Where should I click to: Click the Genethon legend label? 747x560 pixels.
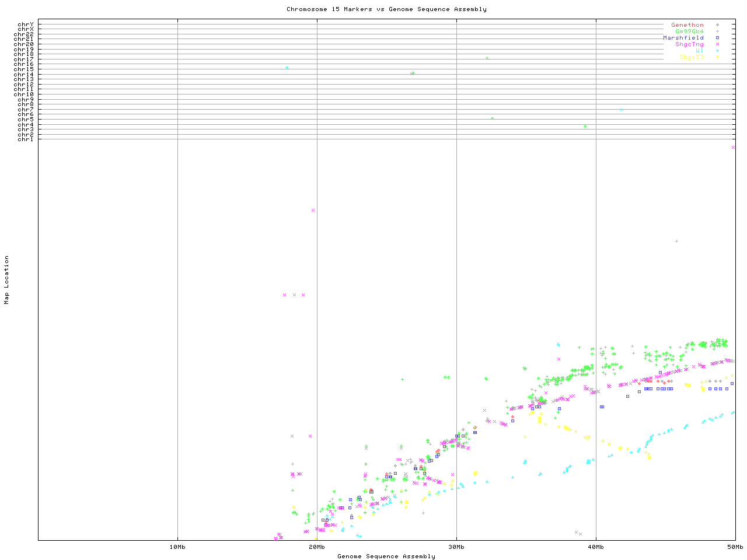pos(687,25)
